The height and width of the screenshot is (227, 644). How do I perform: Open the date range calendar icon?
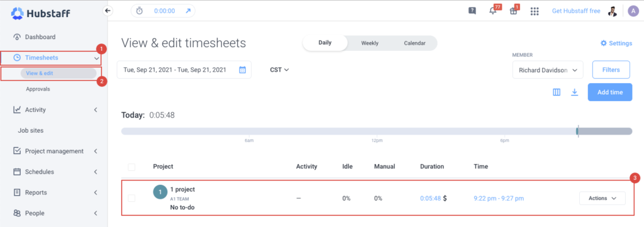[x=242, y=70]
